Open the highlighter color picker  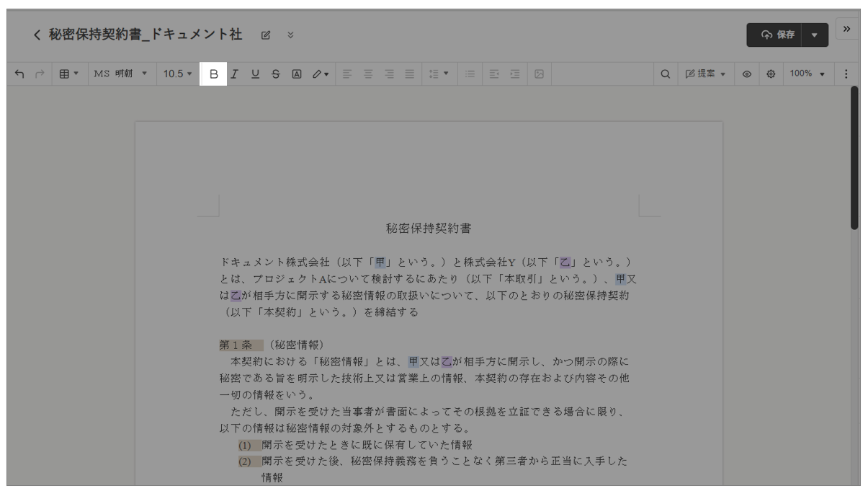(x=320, y=74)
